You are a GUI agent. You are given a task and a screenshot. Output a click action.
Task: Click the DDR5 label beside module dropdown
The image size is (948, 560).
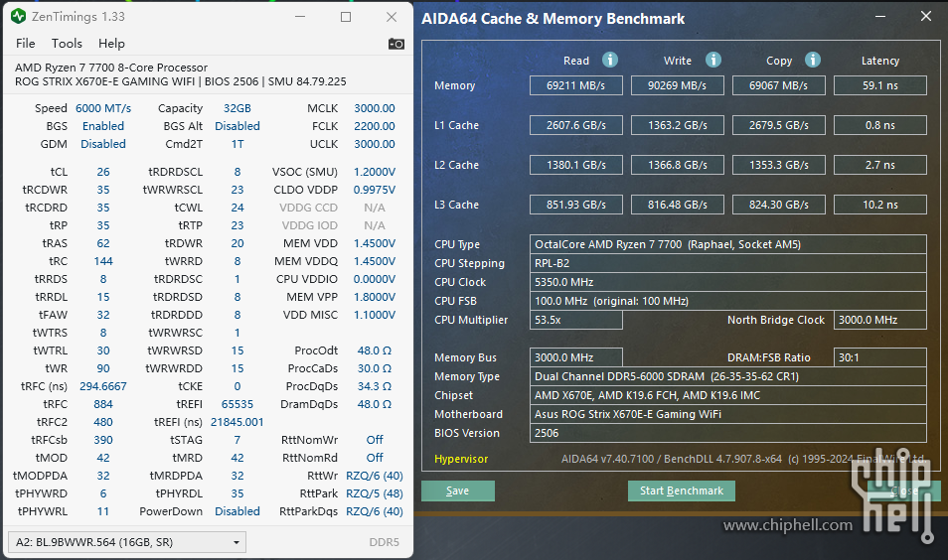coord(384,542)
